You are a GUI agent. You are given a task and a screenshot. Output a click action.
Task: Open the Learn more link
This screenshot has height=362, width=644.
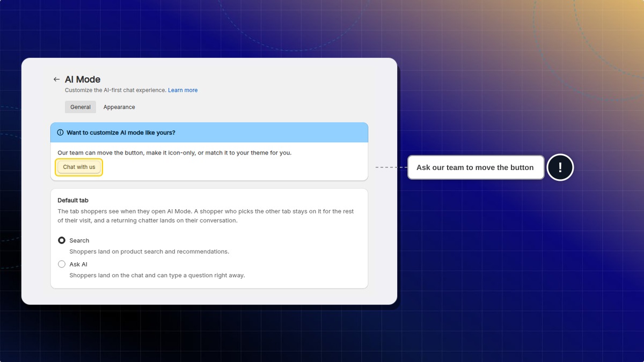(x=182, y=90)
